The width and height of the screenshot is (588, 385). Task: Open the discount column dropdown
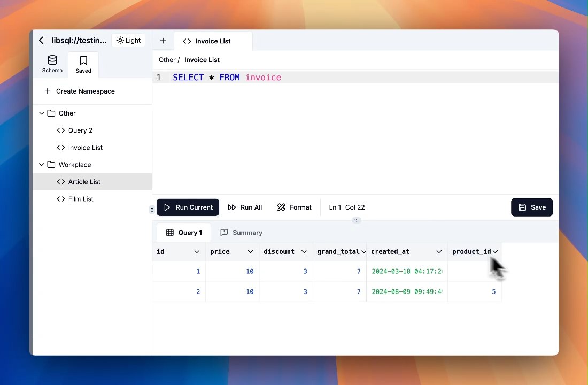tap(304, 251)
